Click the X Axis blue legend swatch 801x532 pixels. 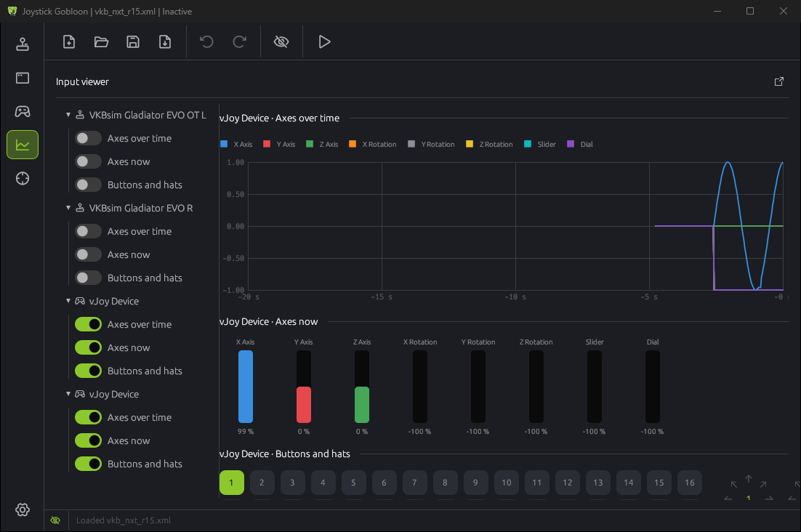point(224,144)
